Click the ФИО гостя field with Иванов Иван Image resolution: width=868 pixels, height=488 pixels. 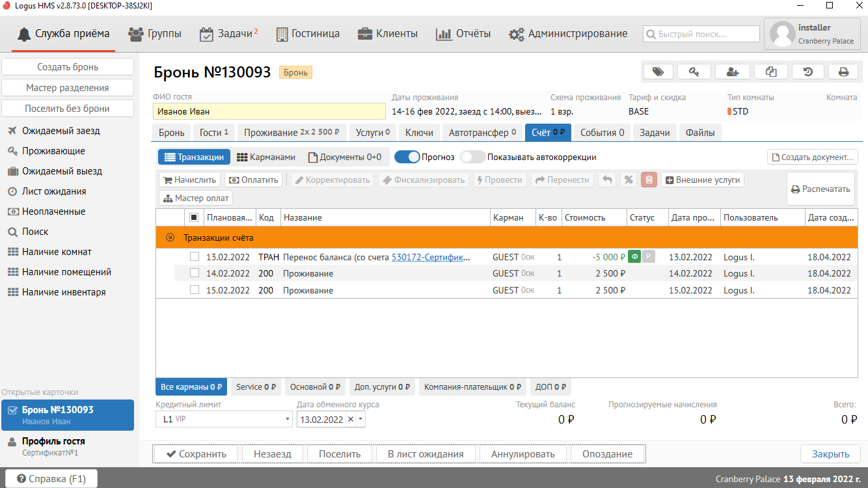coord(269,111)
